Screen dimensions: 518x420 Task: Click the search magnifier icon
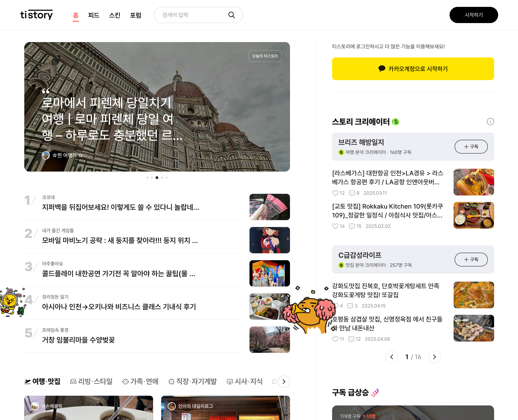click(x=231, y=15)
